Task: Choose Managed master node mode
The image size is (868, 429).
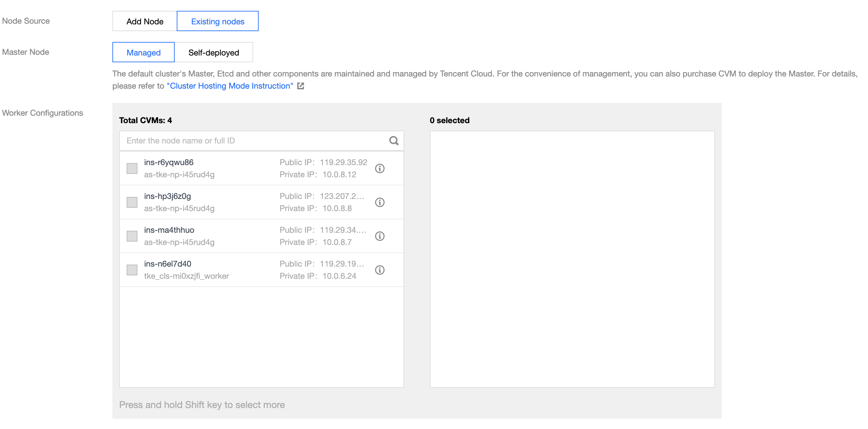Action: (x=144, y=52)
